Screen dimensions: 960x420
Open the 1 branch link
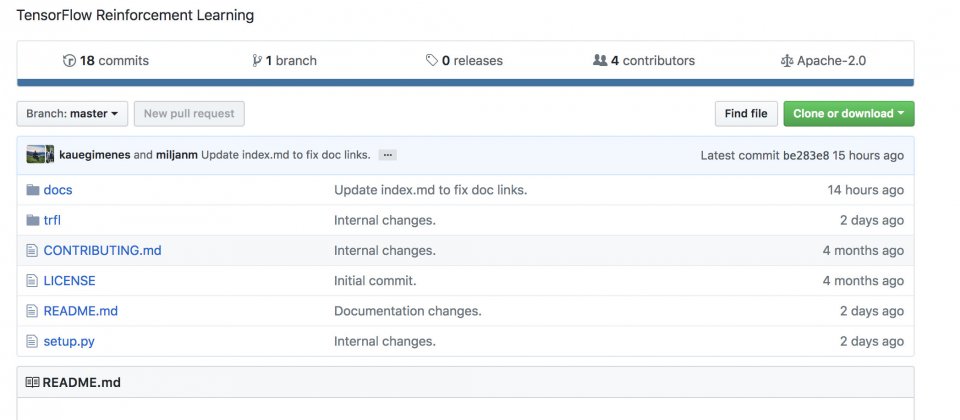coord(285,61)
